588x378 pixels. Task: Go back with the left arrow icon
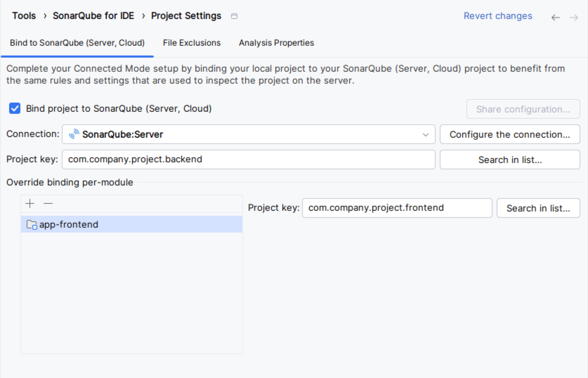(x=555, y=17)
